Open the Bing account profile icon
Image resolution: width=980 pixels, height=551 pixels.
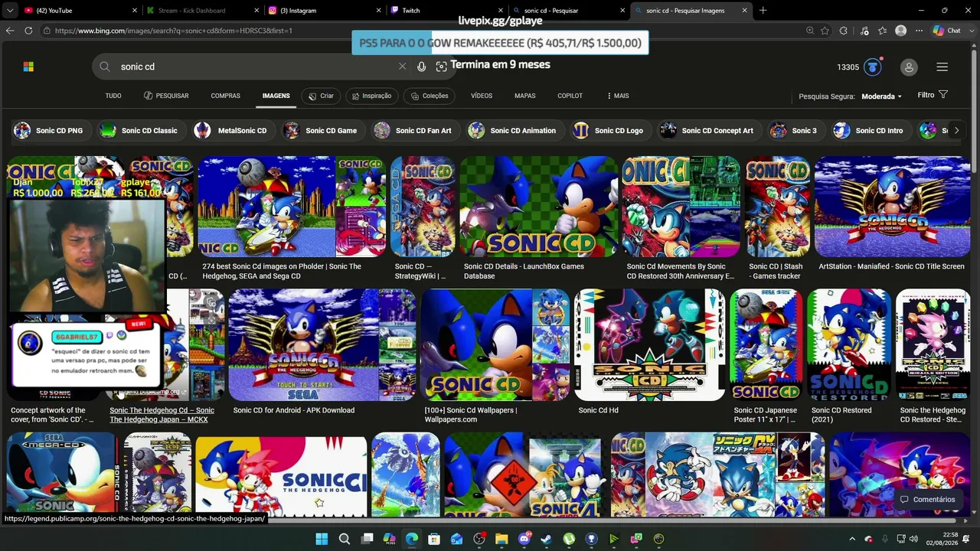[x=909, y=67]
